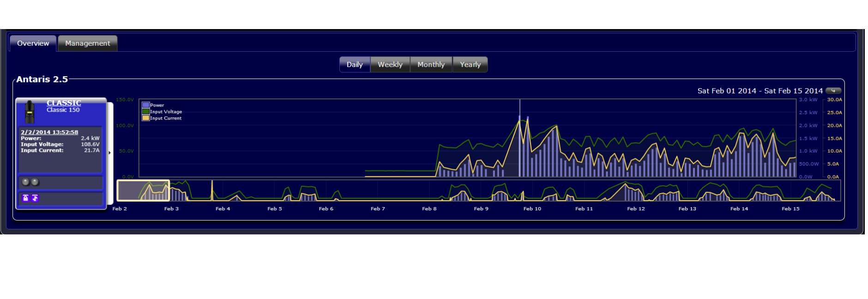
Task: Show the Monthly view
Action: pyautogui.click(x=431, y=65)
